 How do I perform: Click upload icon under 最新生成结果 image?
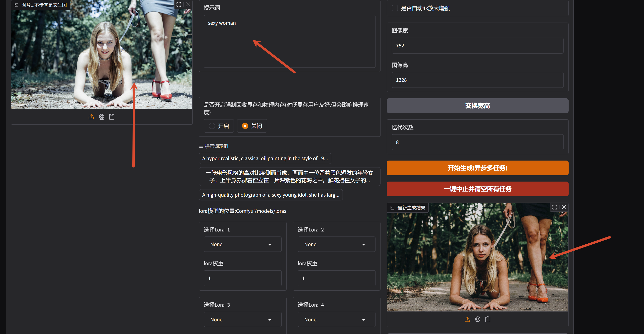467,319
